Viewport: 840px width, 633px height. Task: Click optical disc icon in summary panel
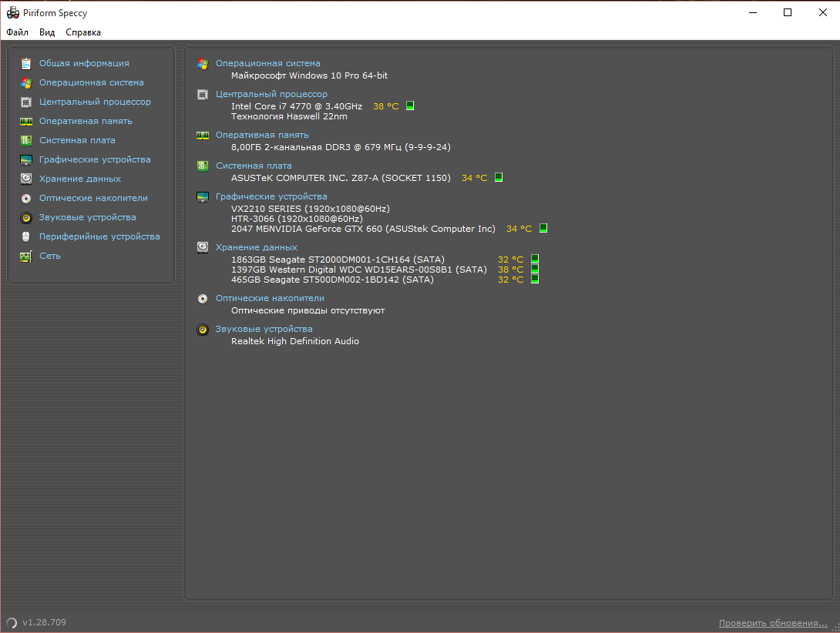(x=203, y=299)
